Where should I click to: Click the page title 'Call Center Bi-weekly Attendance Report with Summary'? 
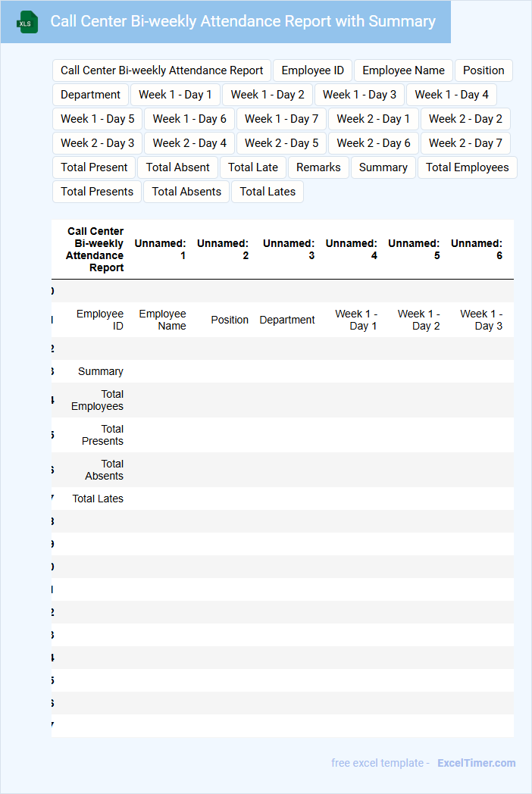(243, 21)
